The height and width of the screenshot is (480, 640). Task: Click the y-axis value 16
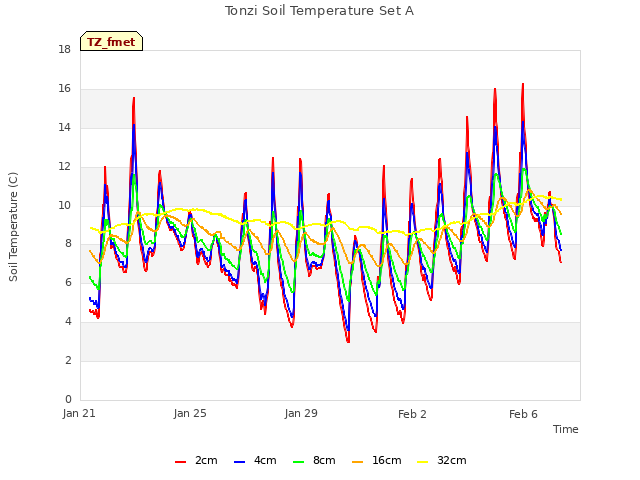64,89
